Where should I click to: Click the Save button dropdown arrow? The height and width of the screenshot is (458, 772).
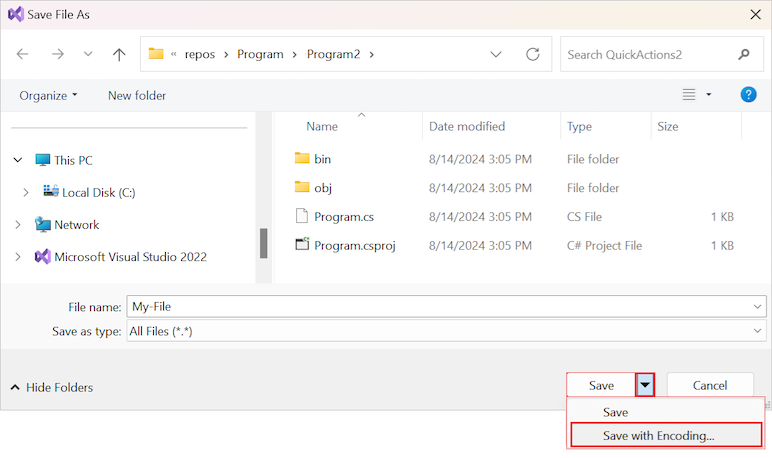coord(645,385)
